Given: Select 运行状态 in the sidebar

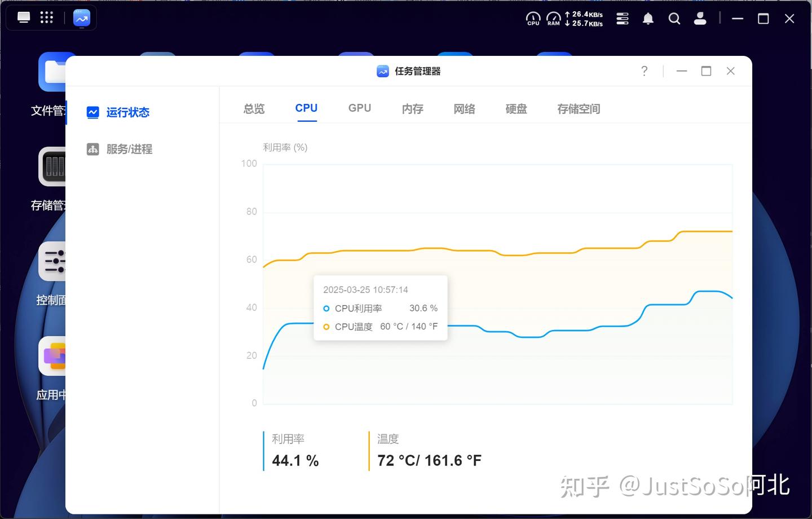Looking at the screenshot, I should [118, 112].
